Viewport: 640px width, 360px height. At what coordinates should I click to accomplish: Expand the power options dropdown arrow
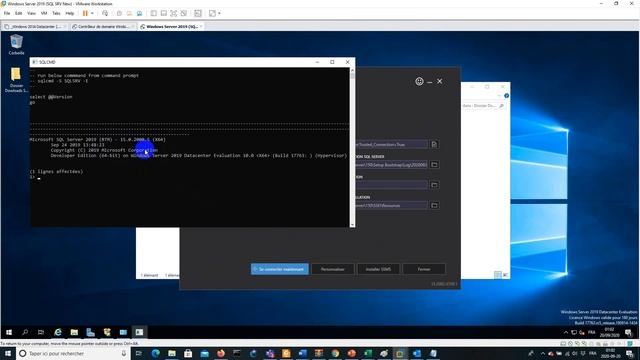(x=92, y=13)
